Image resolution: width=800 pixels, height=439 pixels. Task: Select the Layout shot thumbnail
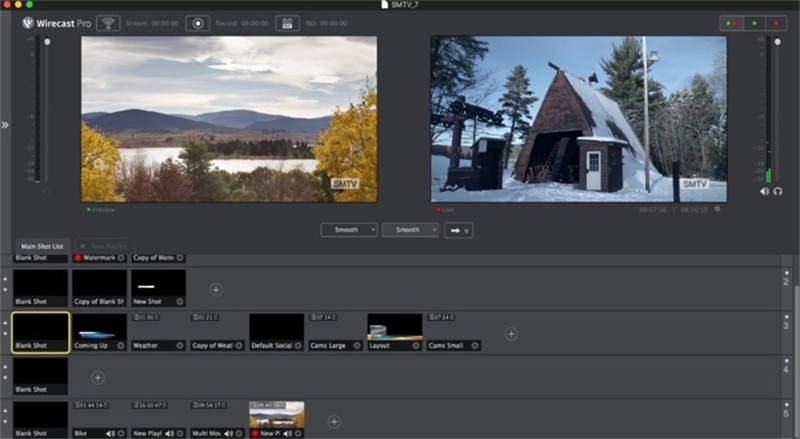[x=395, y=327]
